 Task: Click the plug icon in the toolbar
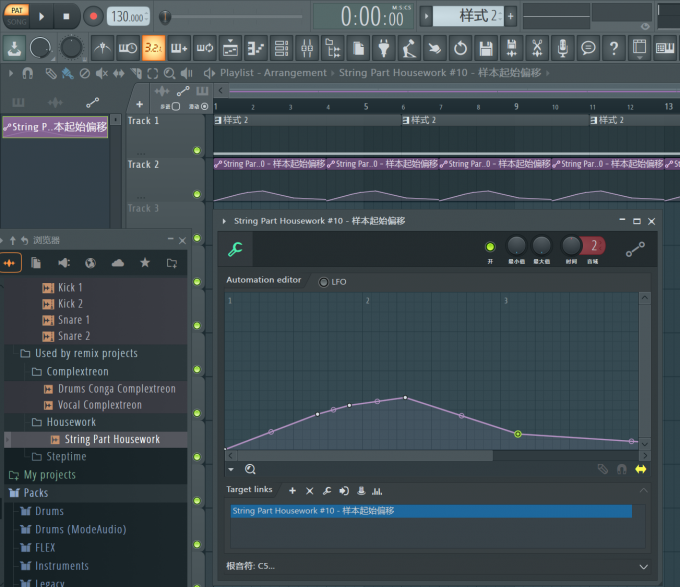point(384,48)
